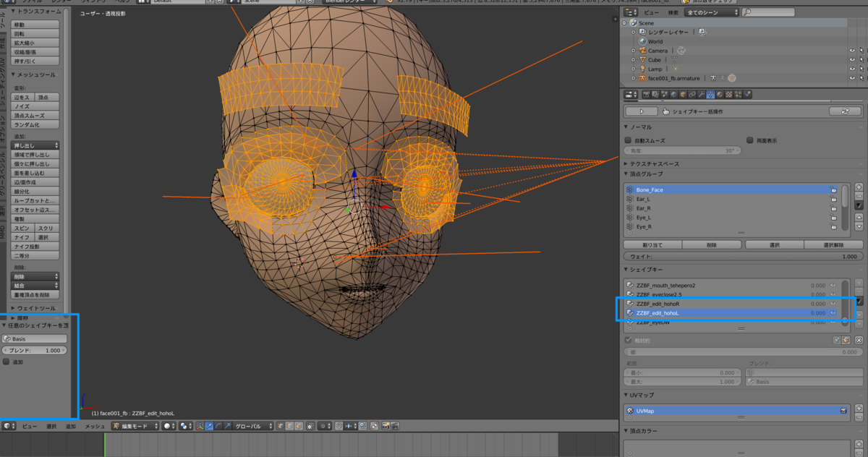The image size is (868, 457).
Task: Click the 細分化 button in mesh tools
Action: click(35, 192)
